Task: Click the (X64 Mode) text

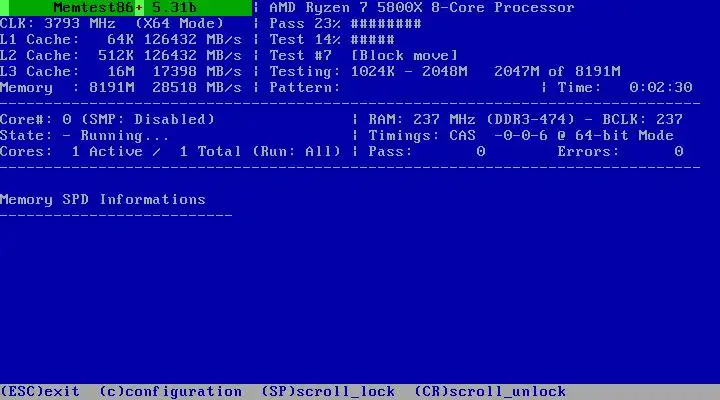Action: click(179, 24)
